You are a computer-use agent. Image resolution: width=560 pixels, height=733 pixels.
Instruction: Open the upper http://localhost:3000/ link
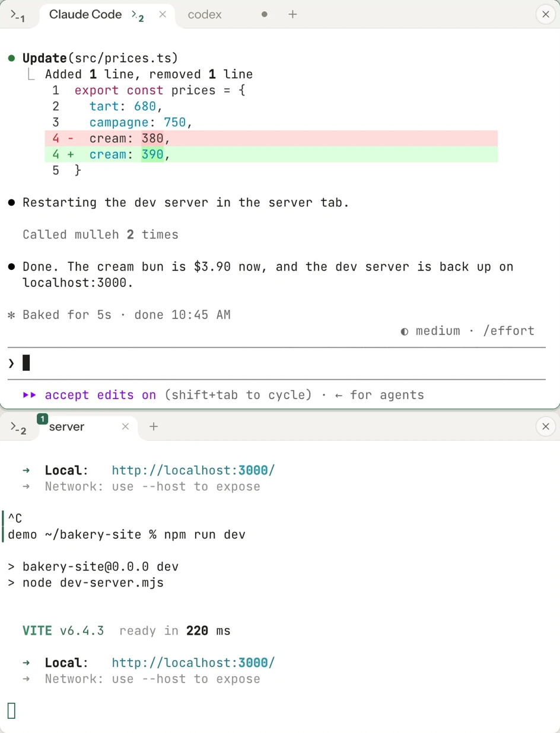point(193,470)
